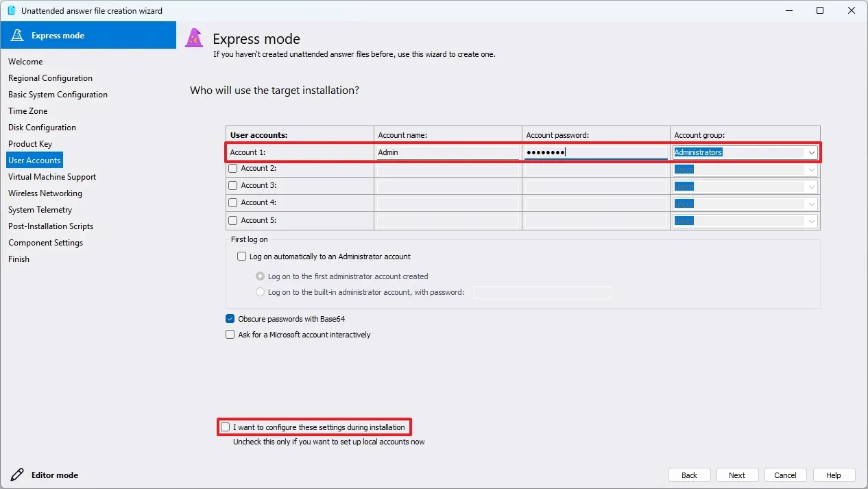Tick configure these settings during installation
The height and width of the screenshot is (489, 868).
click(225, 427)
